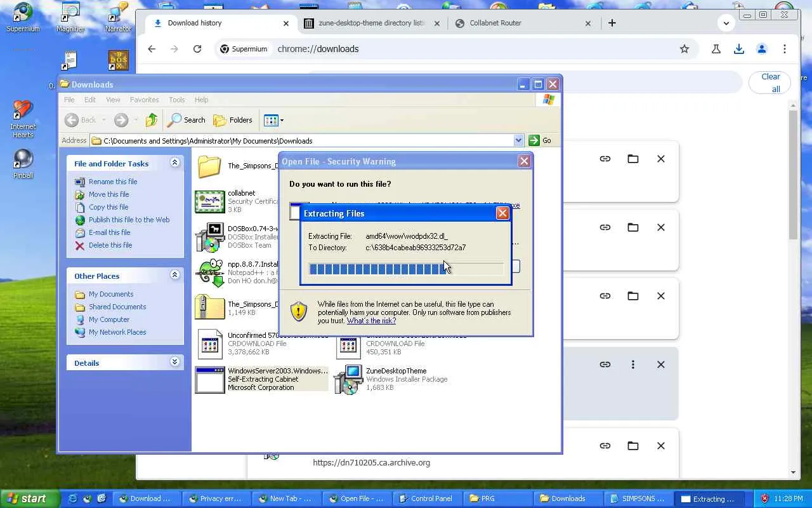Switch to the Control Panel taskbar button

click(426, 498)
